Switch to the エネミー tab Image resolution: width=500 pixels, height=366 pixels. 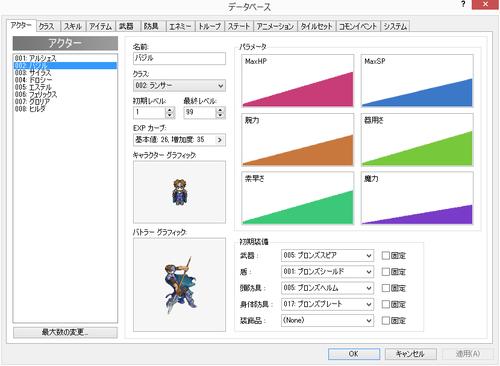(180, 26)
